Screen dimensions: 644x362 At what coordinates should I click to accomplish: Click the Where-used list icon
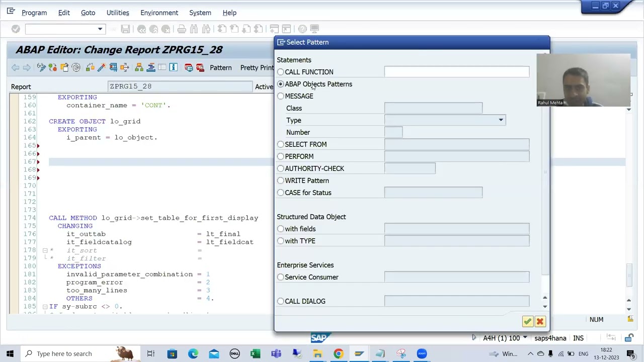tap(124, 67)
